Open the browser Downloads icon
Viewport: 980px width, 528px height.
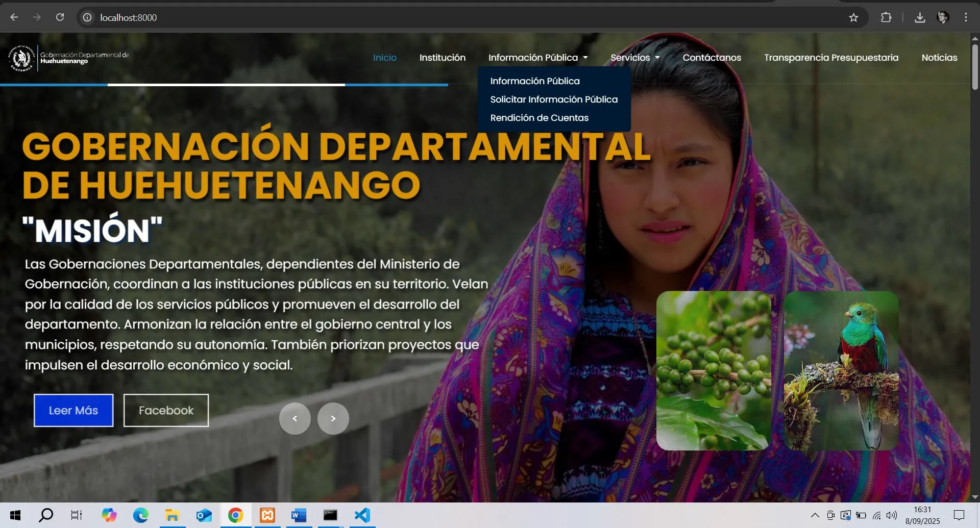click(920, 17)
